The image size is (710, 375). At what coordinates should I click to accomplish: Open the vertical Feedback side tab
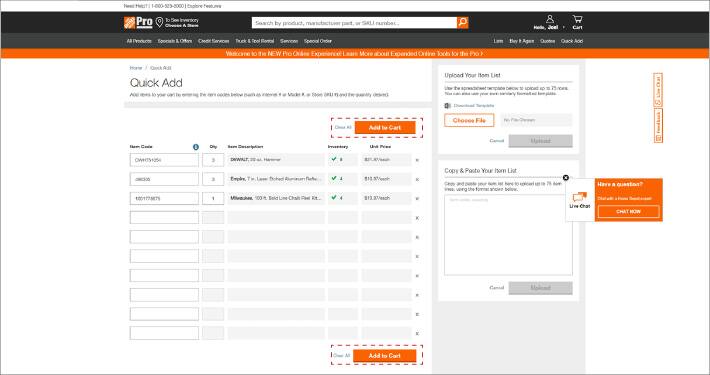click(x=658, y=125)
